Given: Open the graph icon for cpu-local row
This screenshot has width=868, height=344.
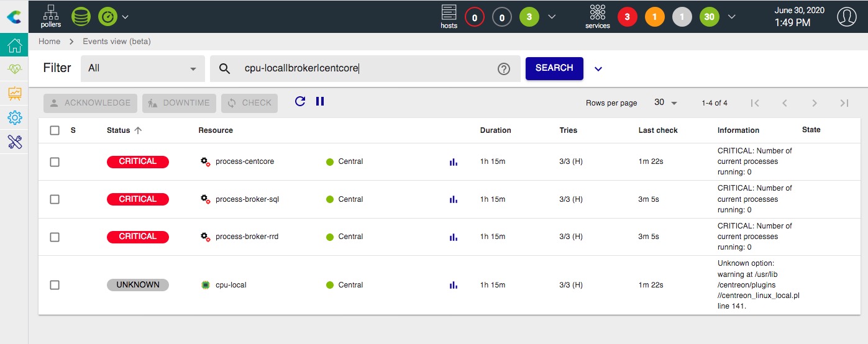Looking at the screenshot, I should [x=453, y=285].
